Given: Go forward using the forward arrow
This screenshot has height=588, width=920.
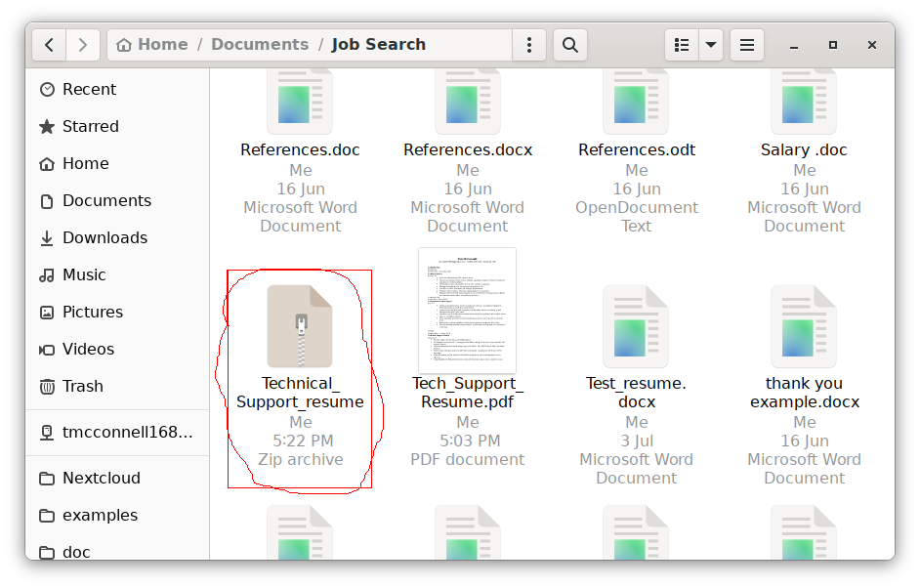Looking at the screenshot, I should (x=83, y=44).
